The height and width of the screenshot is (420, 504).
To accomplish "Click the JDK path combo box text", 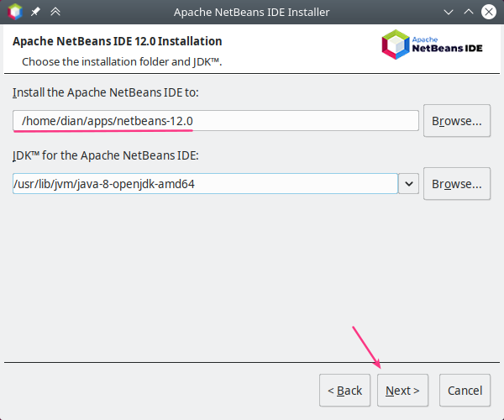I will tap(204, 183).
